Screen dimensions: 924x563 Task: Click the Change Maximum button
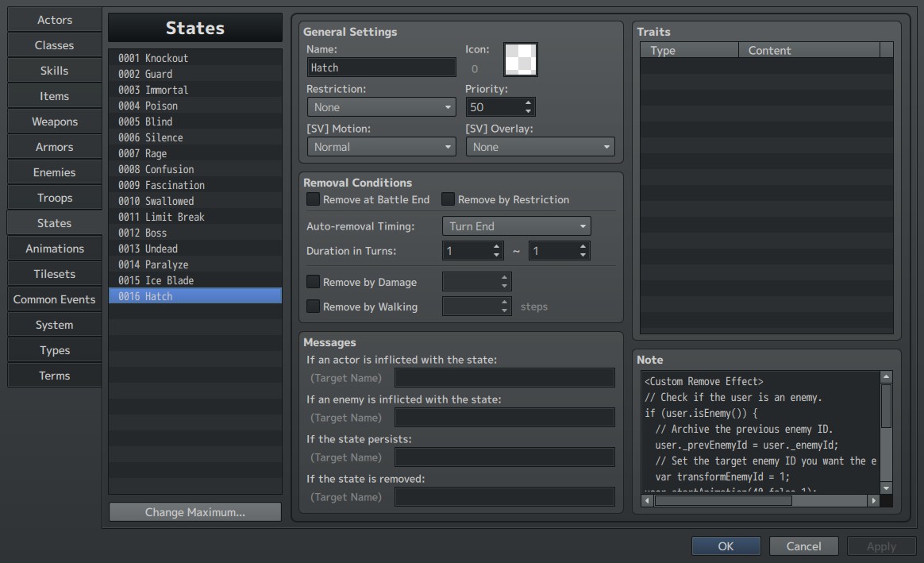195,511
